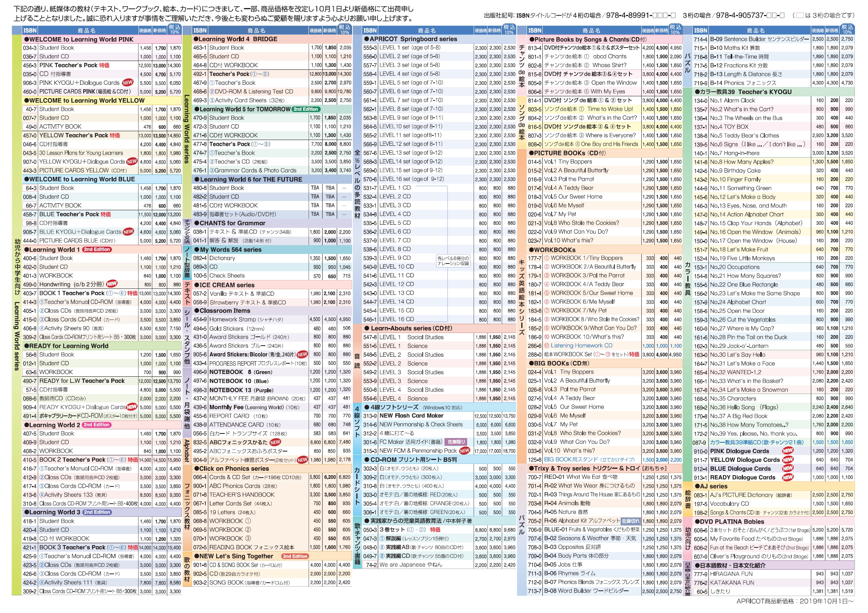Click NEW badge in the 911-7 YELLOW Dialogue Cards row
868x613 pixels.
[788, 460]
